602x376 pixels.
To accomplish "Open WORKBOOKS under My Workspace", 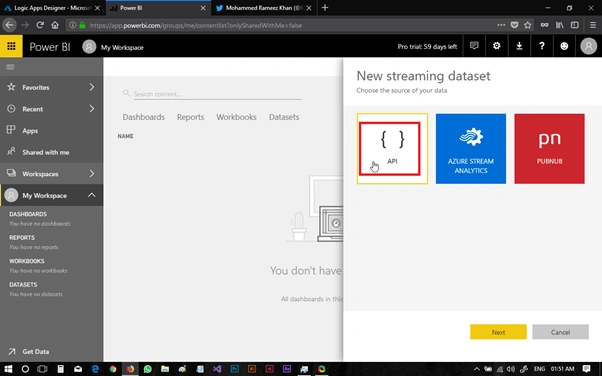I will pos(27,261).
